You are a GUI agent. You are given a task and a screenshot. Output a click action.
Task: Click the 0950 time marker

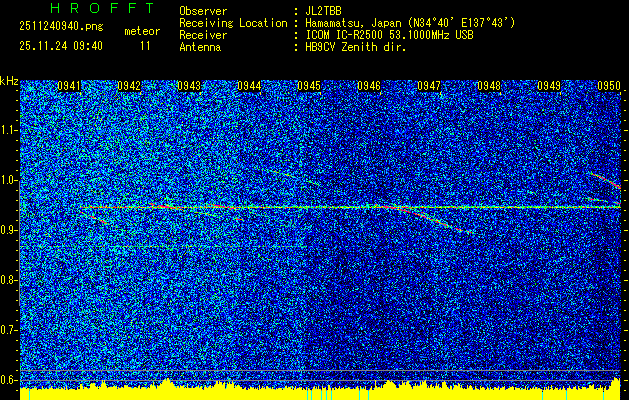(609, 87)
